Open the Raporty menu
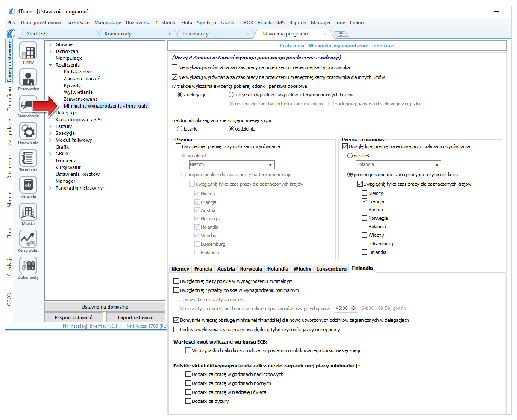The image size is (517, 420). pos(298,23)
